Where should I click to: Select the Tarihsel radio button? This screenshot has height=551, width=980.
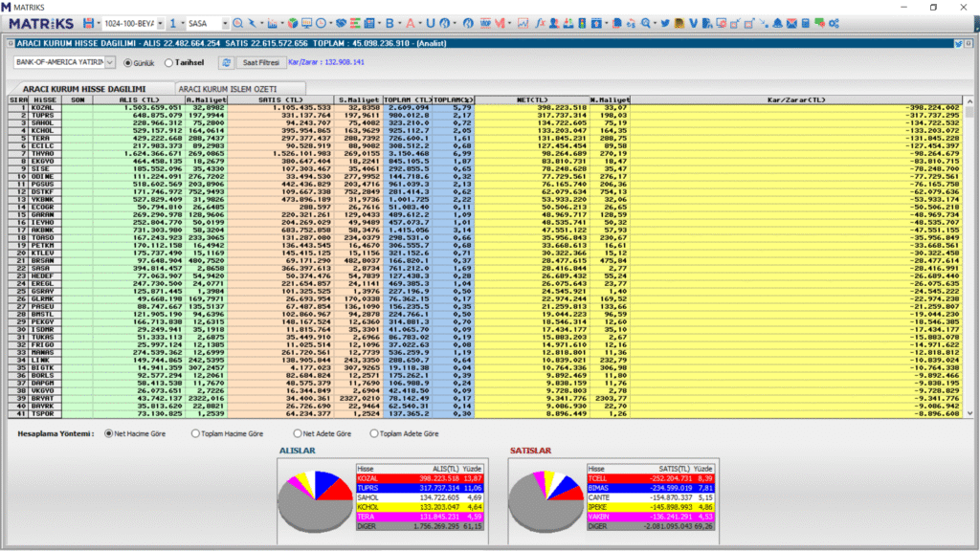169,63
